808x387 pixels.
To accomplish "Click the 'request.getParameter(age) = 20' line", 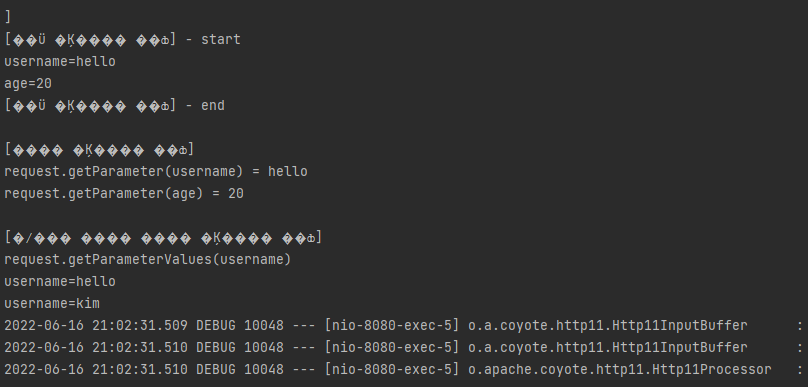I will (124, 194).
